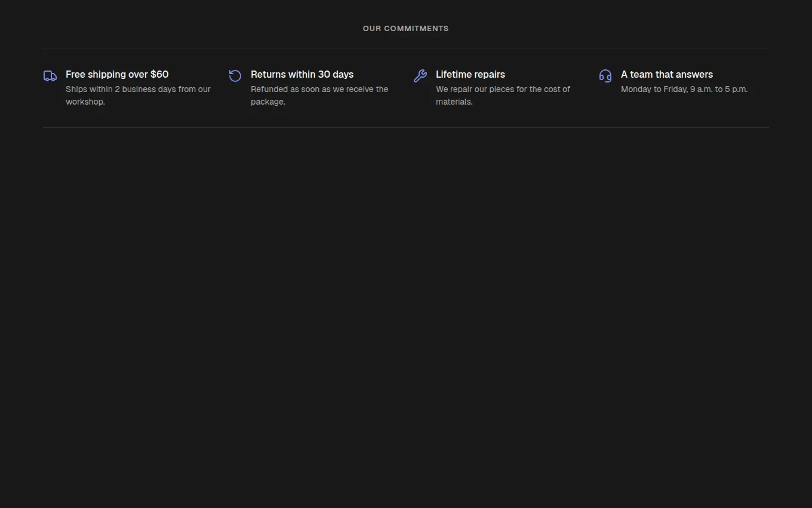Click the circular returns arrow icon
812x508 pixels.
click(235, 76)
